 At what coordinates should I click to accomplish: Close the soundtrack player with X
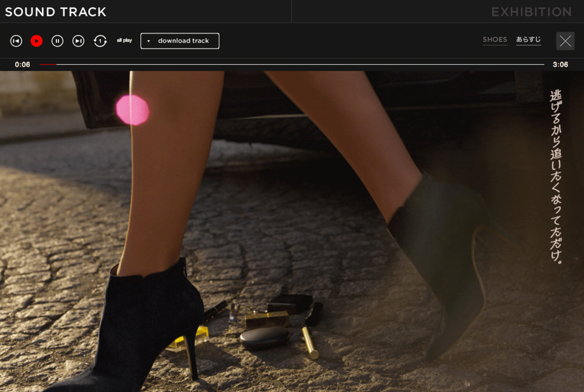click(x=565, y=41)
